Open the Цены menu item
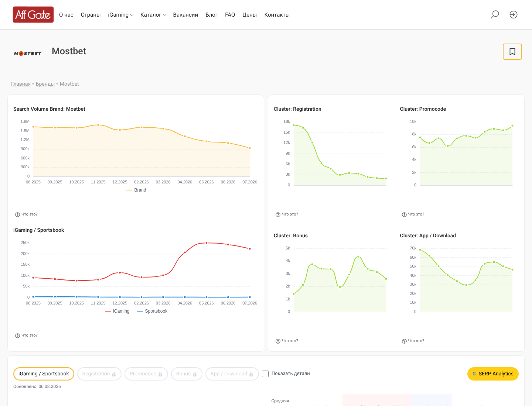532x406 pixels. 249,15
